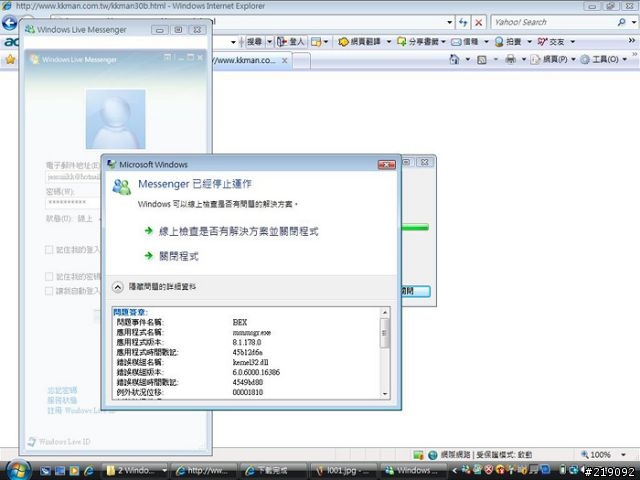
Task: Click the Internet Explorer back button
Action: click(x=9, y=23)
